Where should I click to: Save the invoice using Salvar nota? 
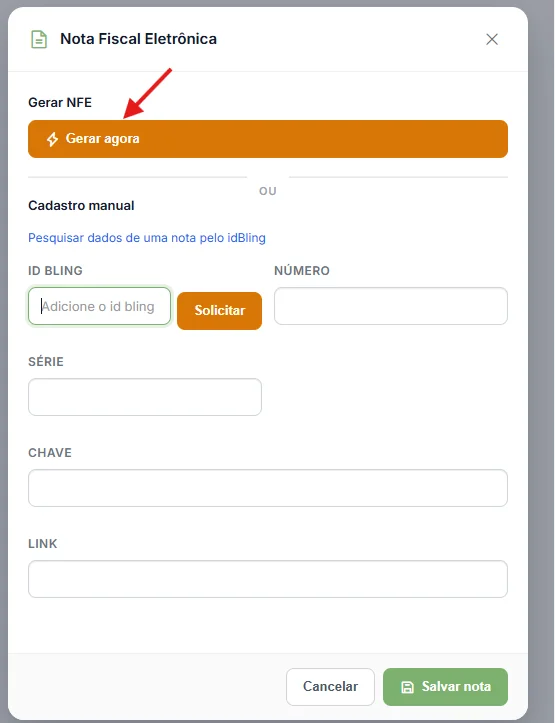coord(445,687)
